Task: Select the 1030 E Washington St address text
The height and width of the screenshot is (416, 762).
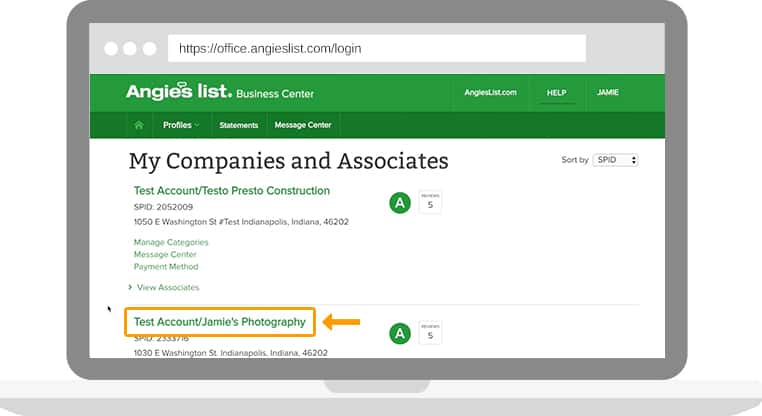Action: click(x=231, y=353)
